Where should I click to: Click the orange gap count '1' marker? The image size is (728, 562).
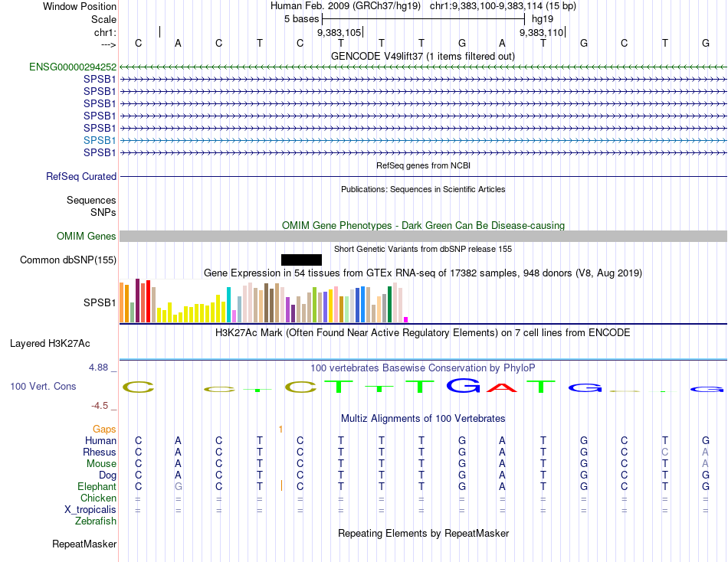pos(280,430)
